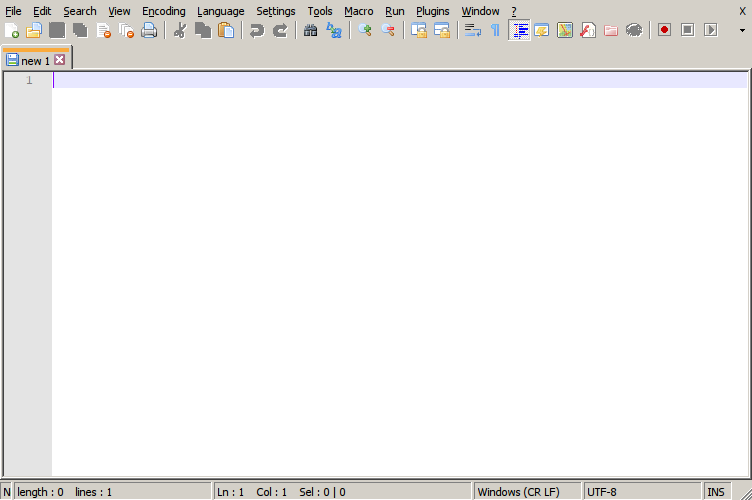Open the Folder as Workspace icon

611,31
